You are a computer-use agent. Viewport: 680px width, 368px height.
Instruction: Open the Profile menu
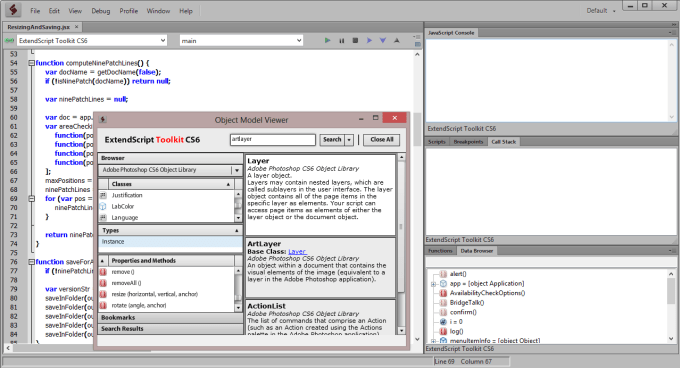click(x=129, y=11)
